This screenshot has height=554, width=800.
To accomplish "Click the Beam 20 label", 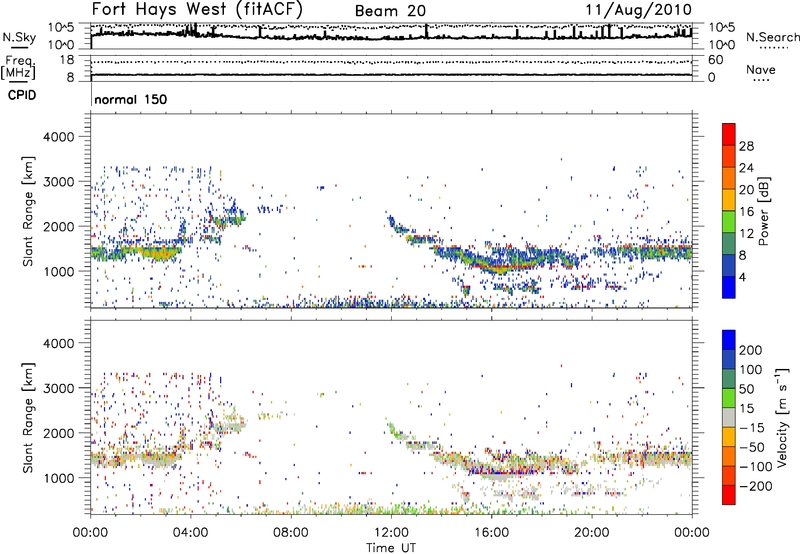I will point(390,11).
